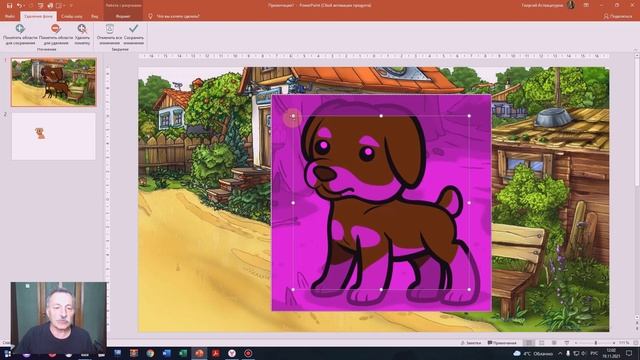This screenshot has width=640, height=360.
Task: Select the Background Removal tab
Action: [x=38, y=16]
